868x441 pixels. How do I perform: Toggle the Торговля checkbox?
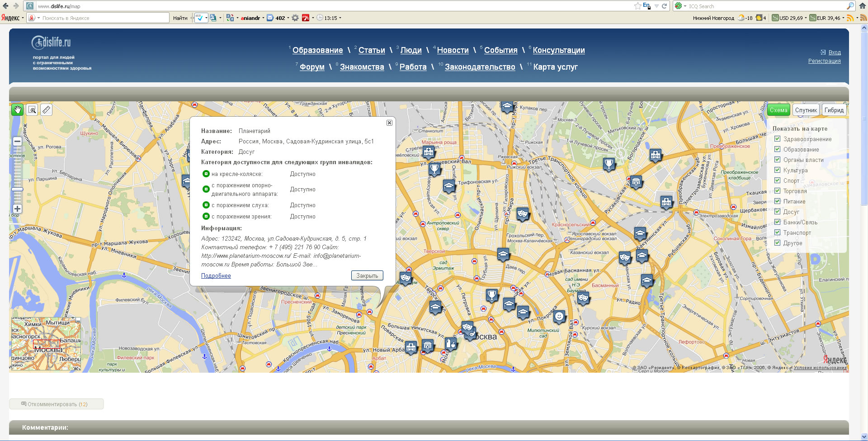click(778, 191)
